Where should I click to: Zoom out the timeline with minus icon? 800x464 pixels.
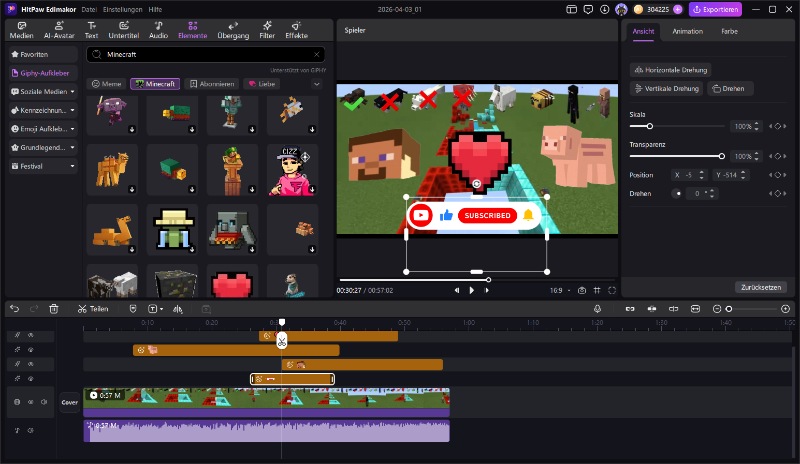(717, 309)
